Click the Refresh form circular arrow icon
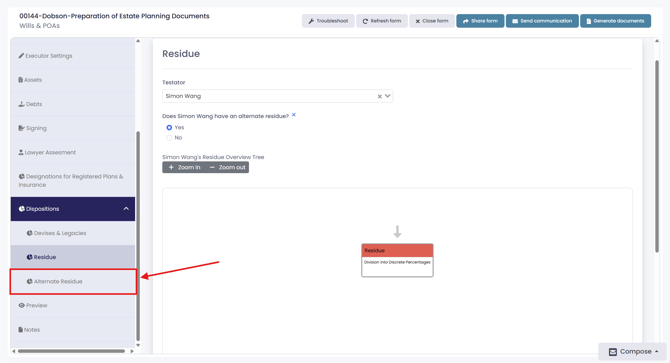The image size is (670, 363). click(365, 21)
